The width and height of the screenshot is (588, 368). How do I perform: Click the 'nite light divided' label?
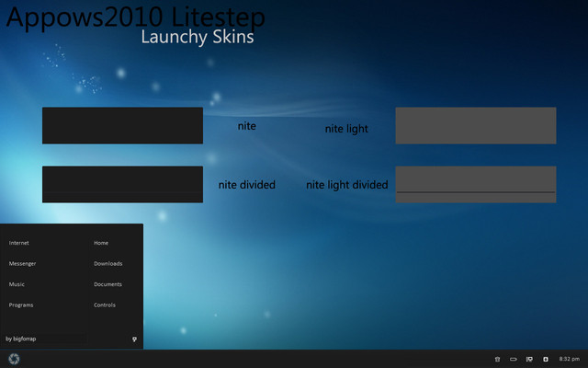pyautogui.click(x=347, y=185)
